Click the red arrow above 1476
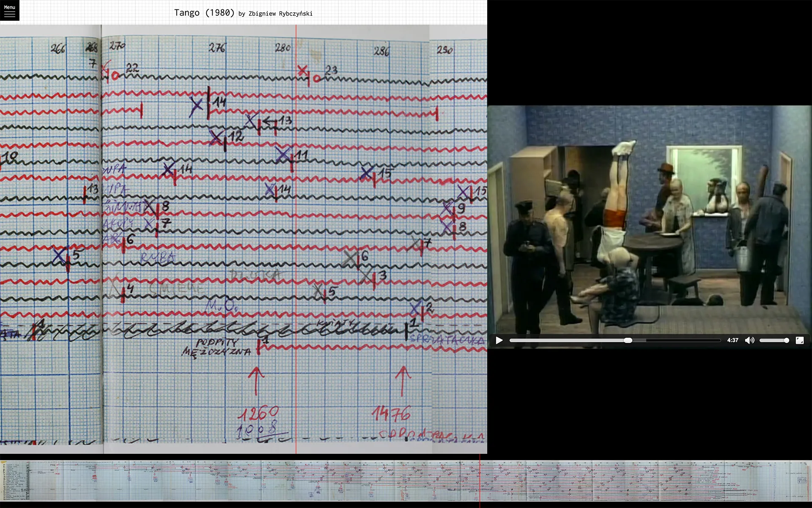The width and height of the screenshot is (812, 508). pos(403,380)
